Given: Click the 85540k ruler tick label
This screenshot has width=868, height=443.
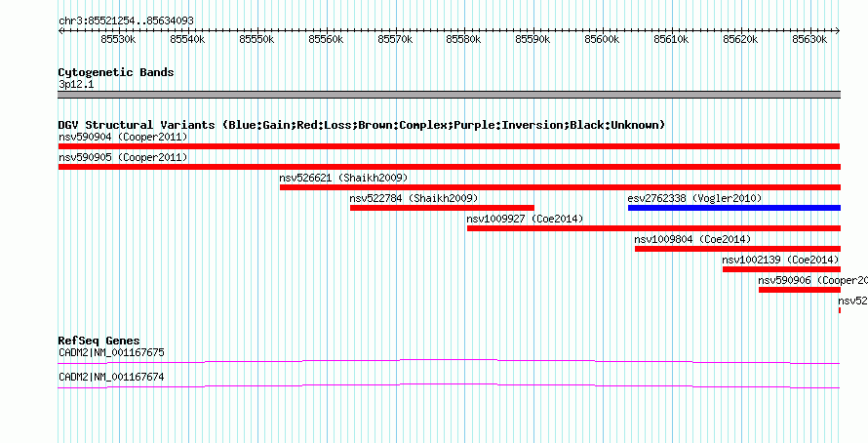Looking at the screenshot, I should (x=187, y=40).
